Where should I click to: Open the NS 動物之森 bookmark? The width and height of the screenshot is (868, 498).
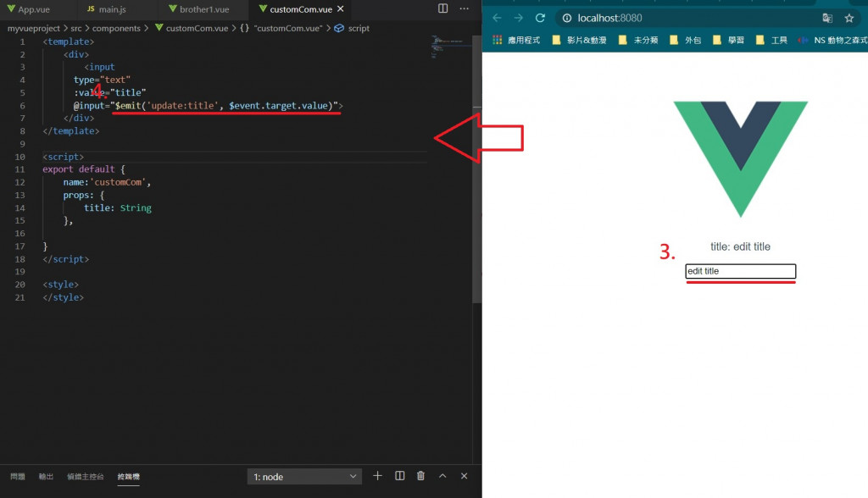click(x=832, y=40)
